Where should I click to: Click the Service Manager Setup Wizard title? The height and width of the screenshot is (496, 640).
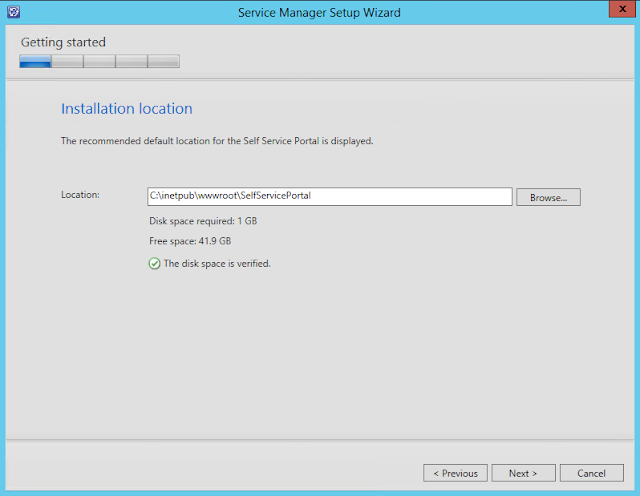click(x=319, y=12)
